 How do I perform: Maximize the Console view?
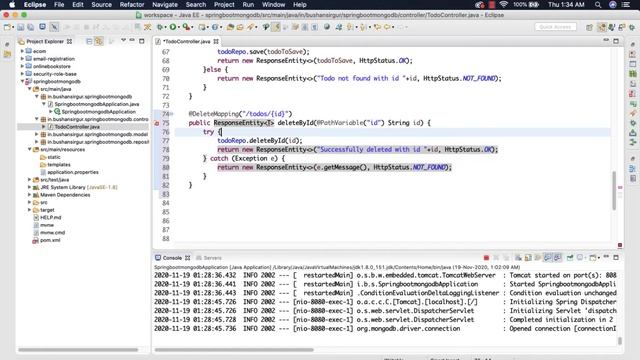click(616, 257)
